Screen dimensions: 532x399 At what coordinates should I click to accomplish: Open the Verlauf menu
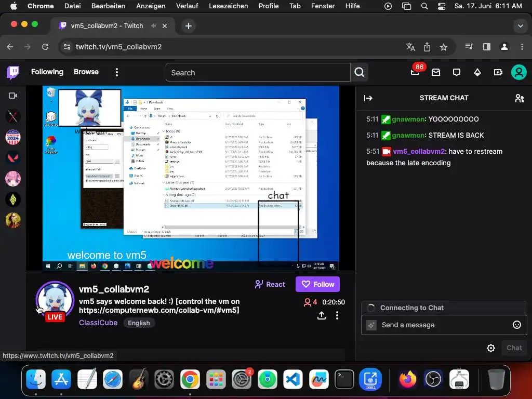(187, 6)
